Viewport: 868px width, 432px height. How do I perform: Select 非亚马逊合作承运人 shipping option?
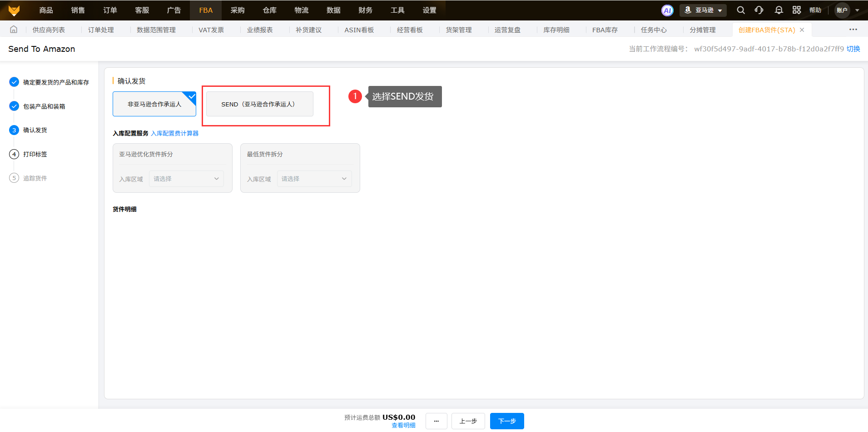154,104
